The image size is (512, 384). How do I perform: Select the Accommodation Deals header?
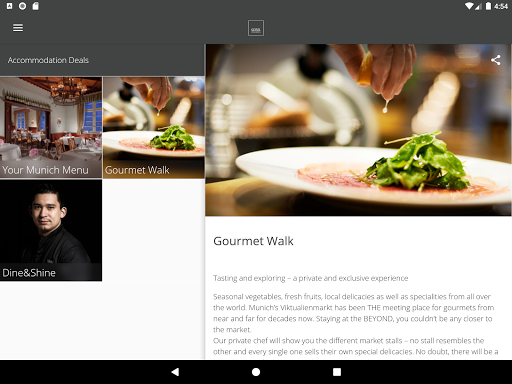point(48,60)
